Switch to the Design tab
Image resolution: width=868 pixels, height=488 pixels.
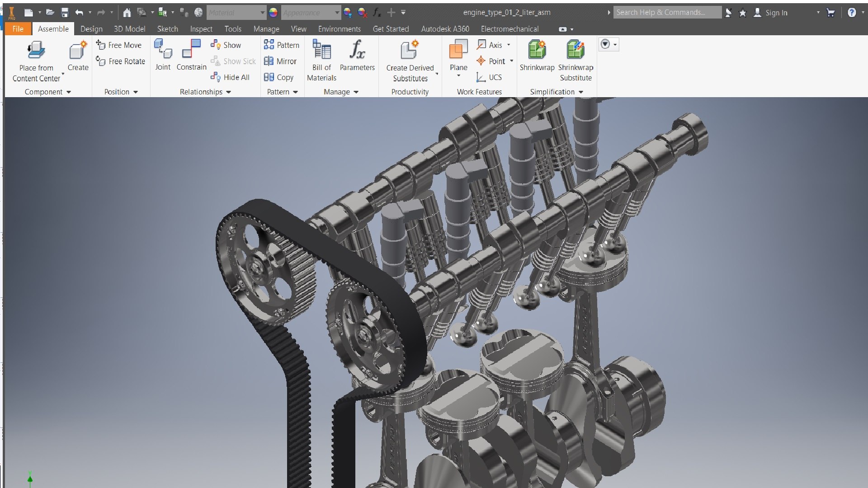click(x=91, y=29)
